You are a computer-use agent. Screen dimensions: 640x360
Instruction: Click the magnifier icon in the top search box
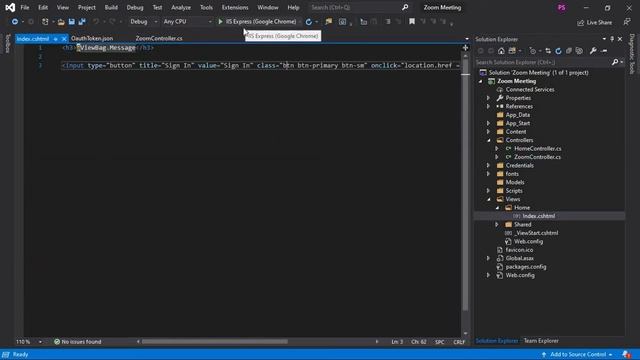click(x=404, y=7)
